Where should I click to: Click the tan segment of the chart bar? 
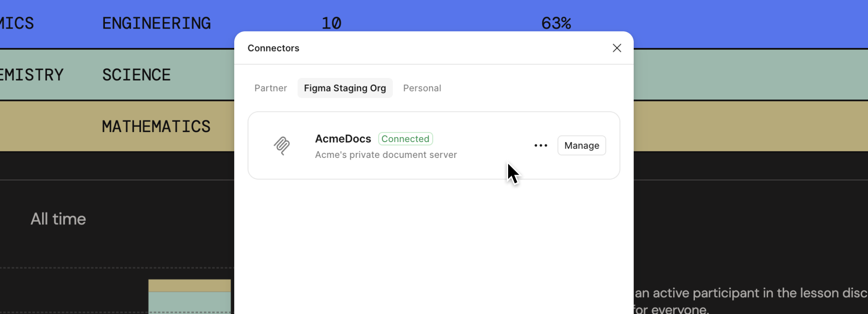pos(189,285)
